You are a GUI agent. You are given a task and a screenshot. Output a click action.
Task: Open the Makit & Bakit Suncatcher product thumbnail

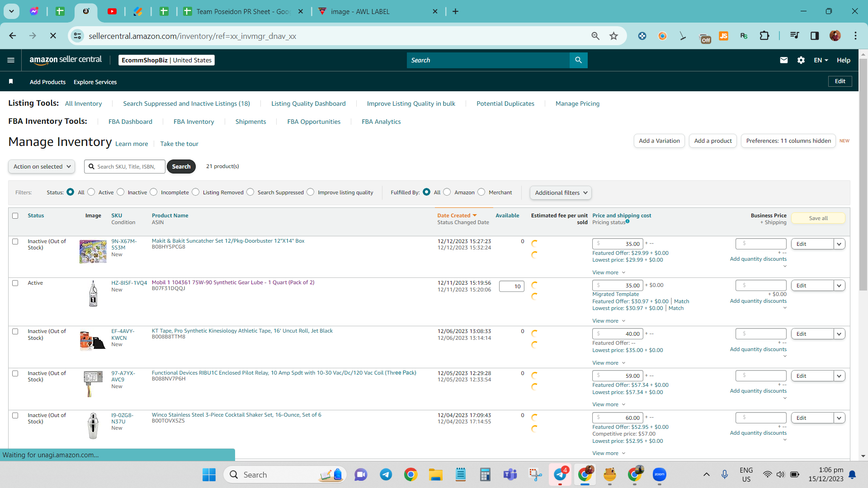point(93,252)
